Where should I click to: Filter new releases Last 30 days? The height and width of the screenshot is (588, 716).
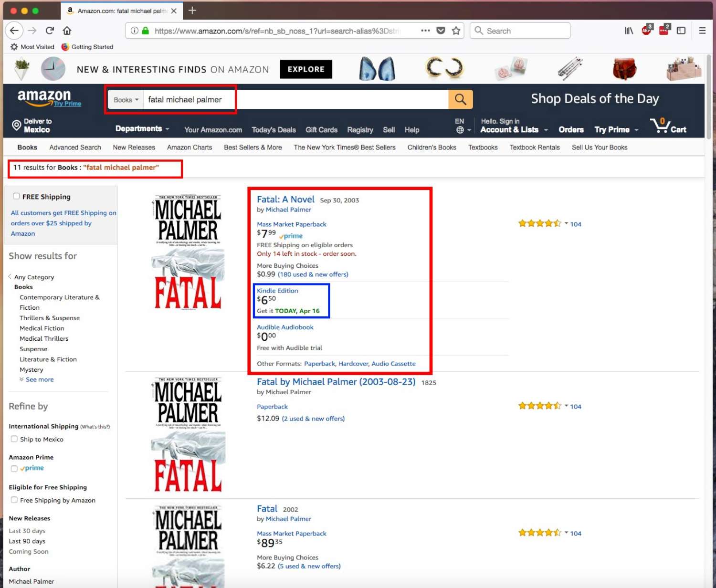pyautogui.click(x=27, y=531)
